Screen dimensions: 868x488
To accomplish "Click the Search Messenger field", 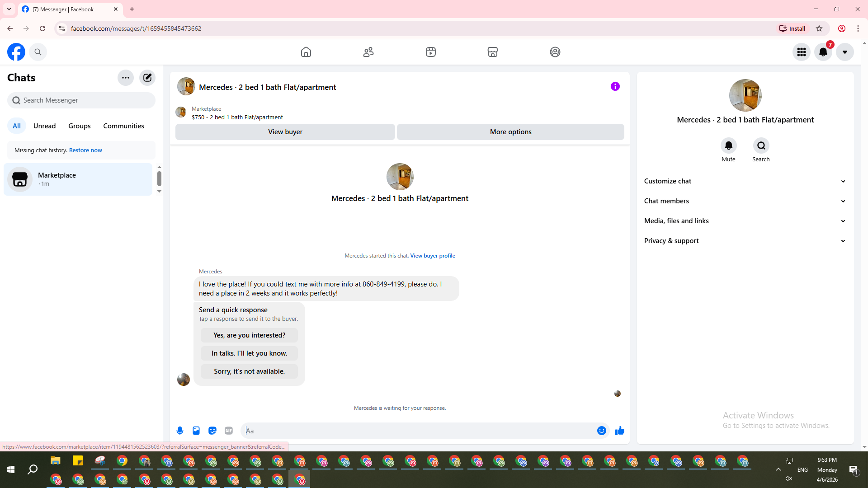I will click(81, 100).
